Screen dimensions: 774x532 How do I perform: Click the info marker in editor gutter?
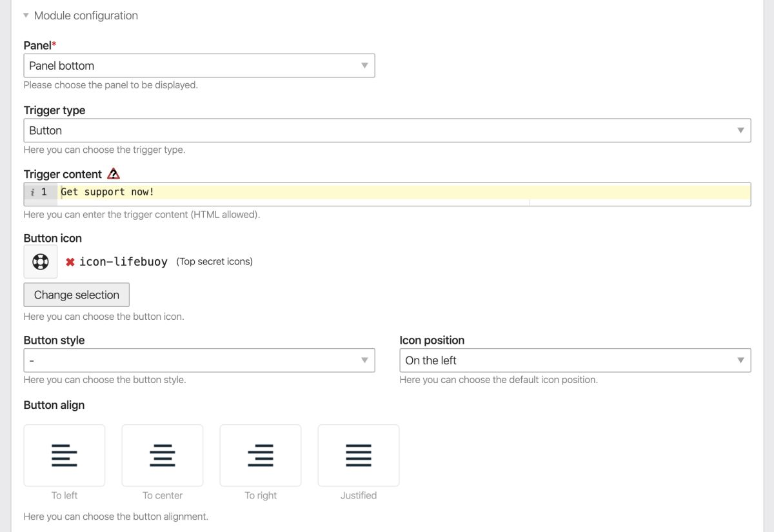pos(32,192)
